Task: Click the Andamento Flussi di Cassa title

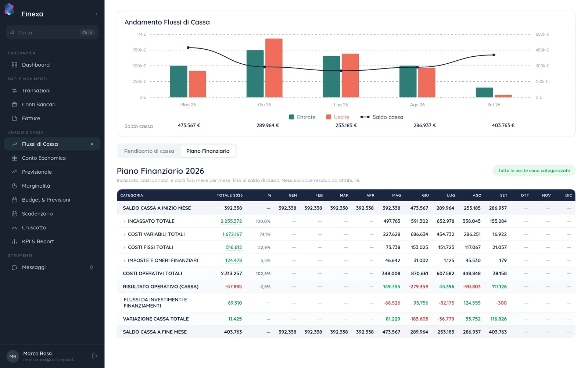Action: pyautogui.click(x=167, y=22)
